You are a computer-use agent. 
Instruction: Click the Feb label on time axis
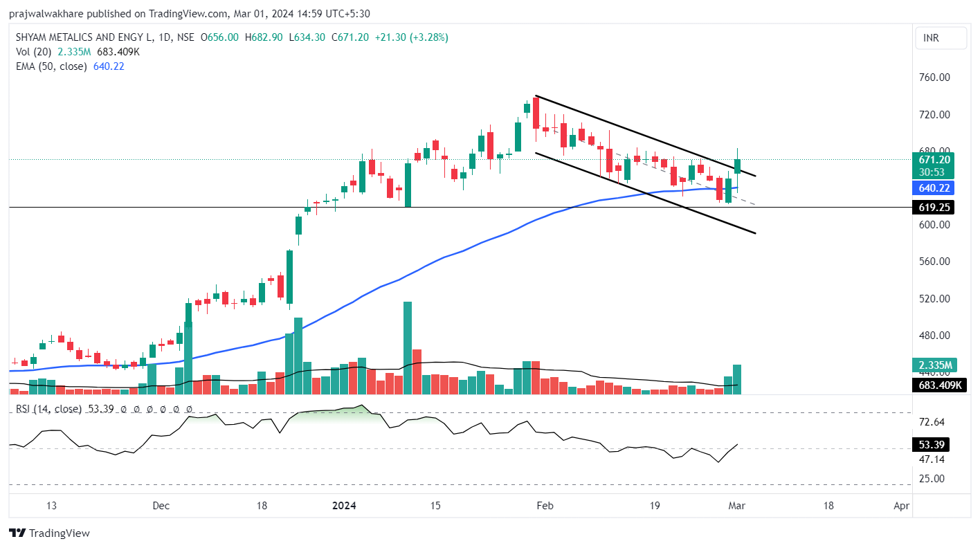[545, 506]
